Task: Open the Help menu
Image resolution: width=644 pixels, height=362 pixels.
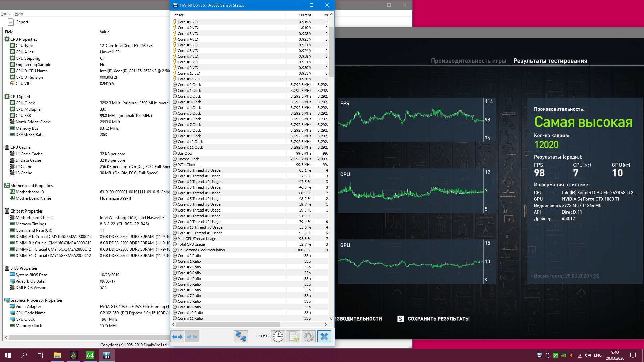Action: click(19, 14)
